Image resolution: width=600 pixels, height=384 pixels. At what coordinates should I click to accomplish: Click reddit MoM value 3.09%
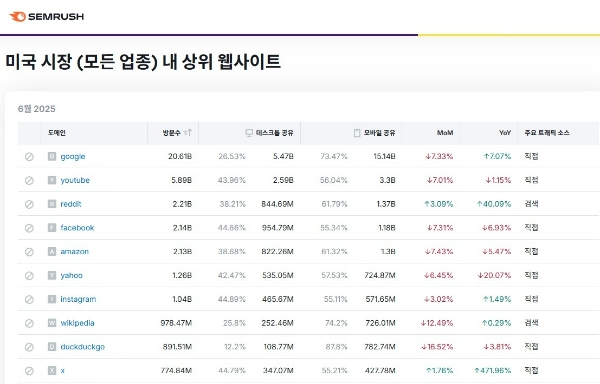[439, 204]
